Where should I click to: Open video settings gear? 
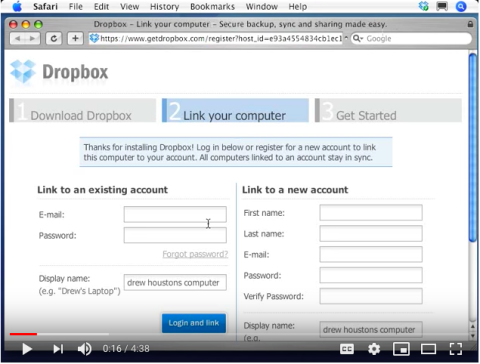pos(374,349)
